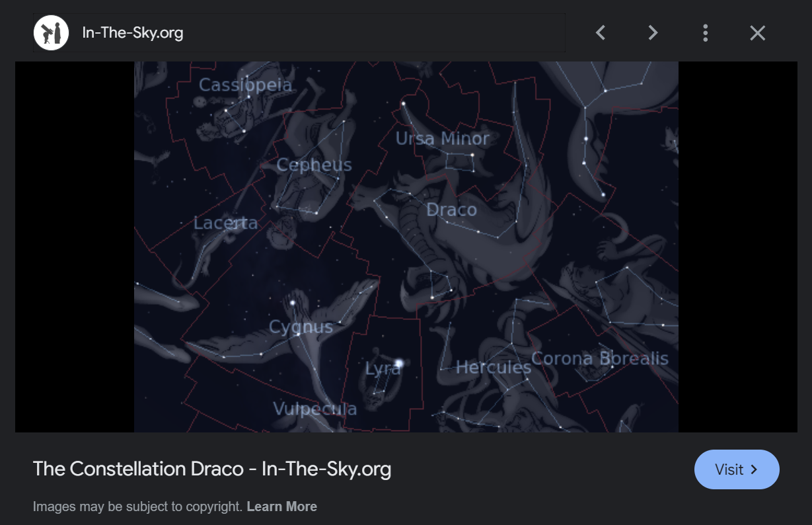Click the Draco label on the map
Viewport: 812px width, 525px height.
click(x=451, y=210)
